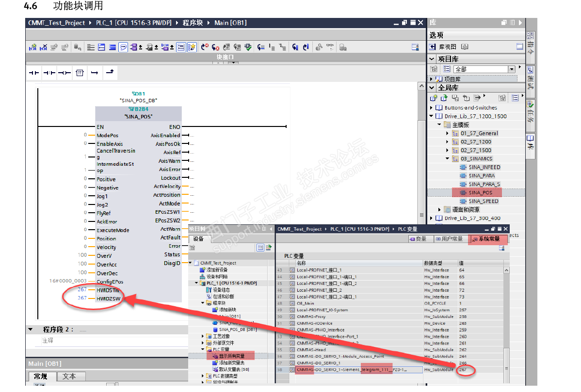Insert an empty box instruction

point(80,73)
